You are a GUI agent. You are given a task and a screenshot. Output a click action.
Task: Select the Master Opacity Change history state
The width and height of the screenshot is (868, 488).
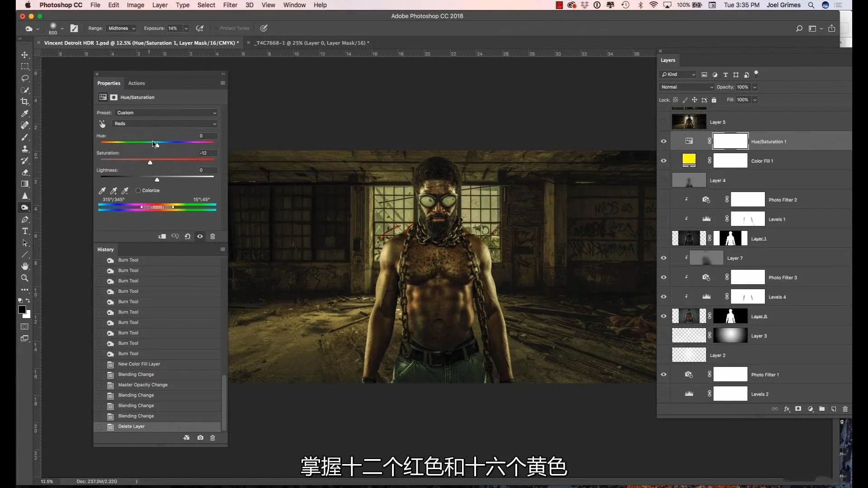click(x=157, y=385)
